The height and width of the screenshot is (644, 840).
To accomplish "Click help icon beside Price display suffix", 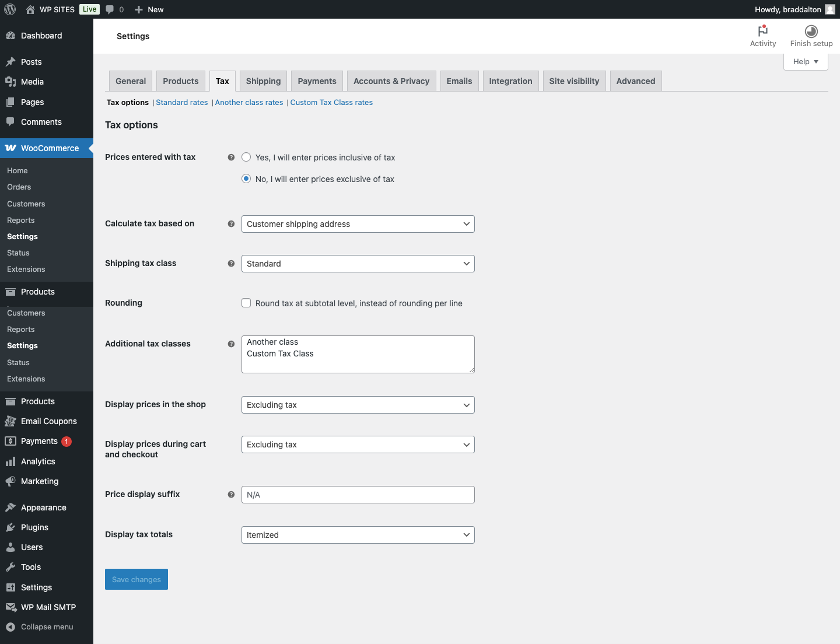I will pos(231,495).
